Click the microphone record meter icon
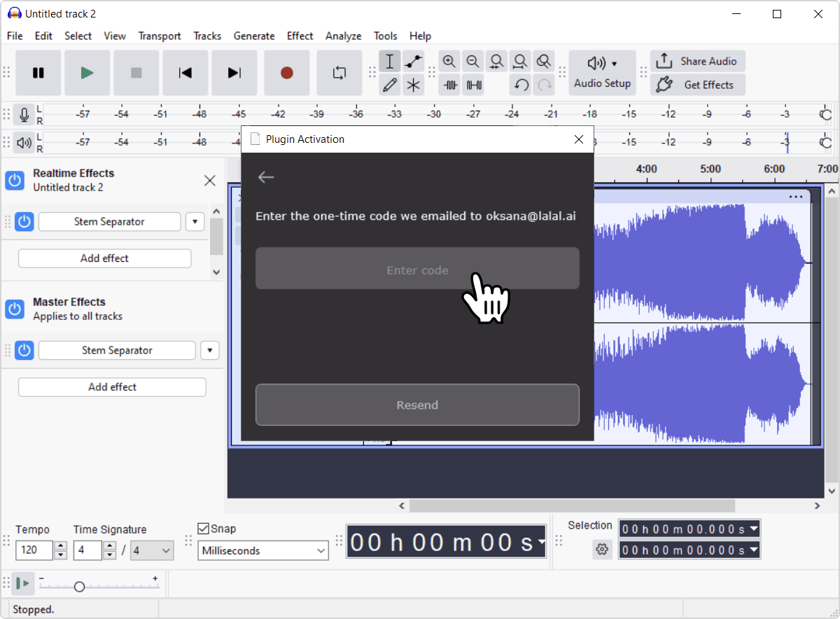Image resolution: width=840 pixels, height=619 pixels. click(x=24, y=114)
